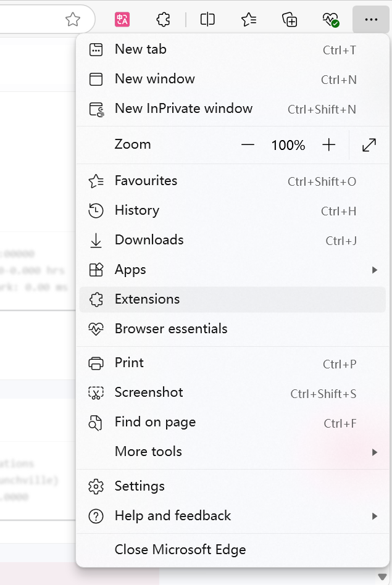Increase zoom with the plus button
Viewport: 392px width, 585px height.
point(329,145)
